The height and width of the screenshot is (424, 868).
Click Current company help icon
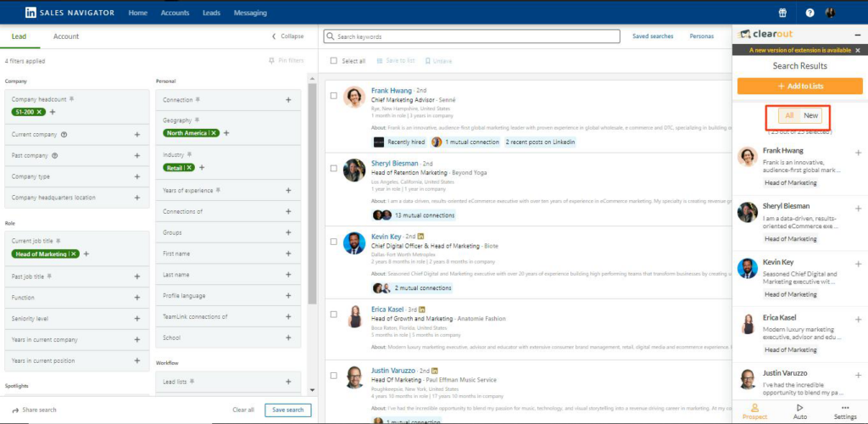click(64, 135)
